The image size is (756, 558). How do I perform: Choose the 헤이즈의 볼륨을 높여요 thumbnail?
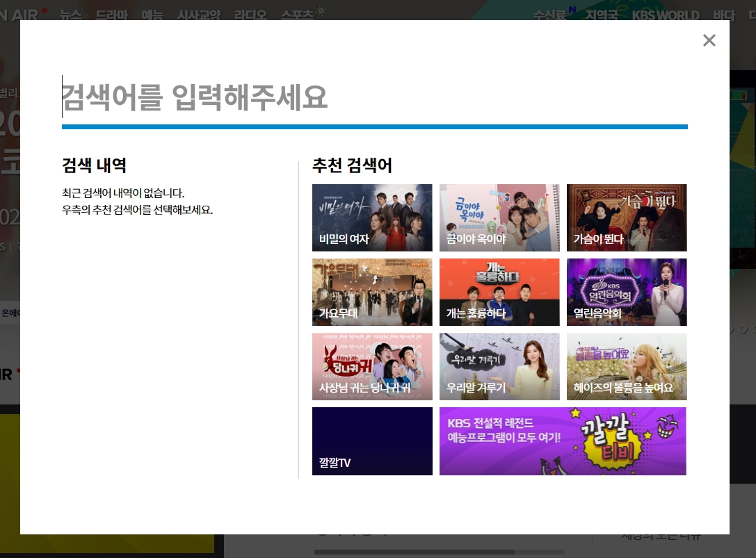627,367
